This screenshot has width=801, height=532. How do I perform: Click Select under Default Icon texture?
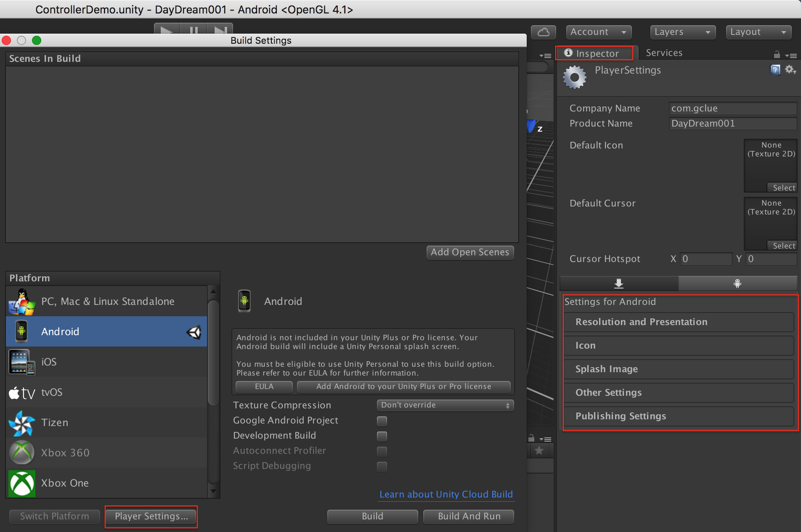[783, 188]
